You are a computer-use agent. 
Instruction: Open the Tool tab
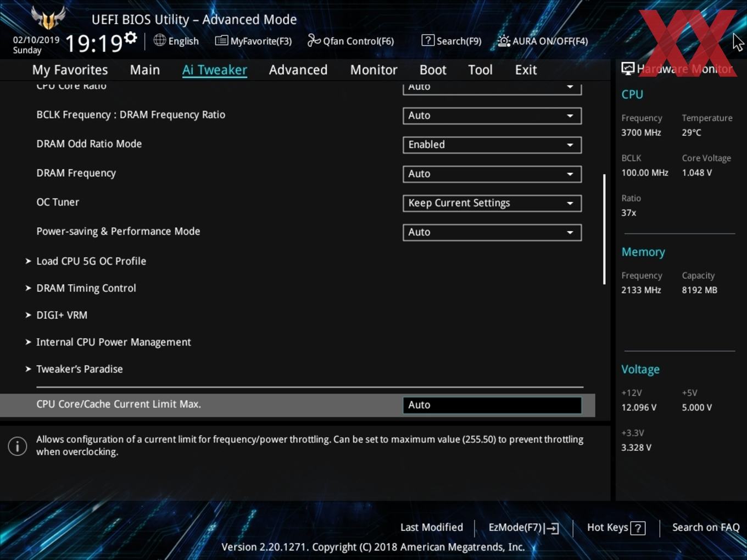click(481, 70)
